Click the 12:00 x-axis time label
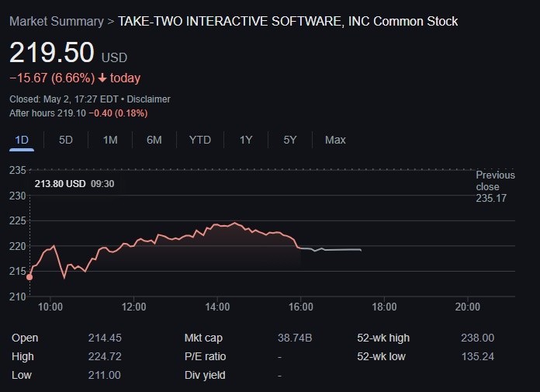 [134, 307]
